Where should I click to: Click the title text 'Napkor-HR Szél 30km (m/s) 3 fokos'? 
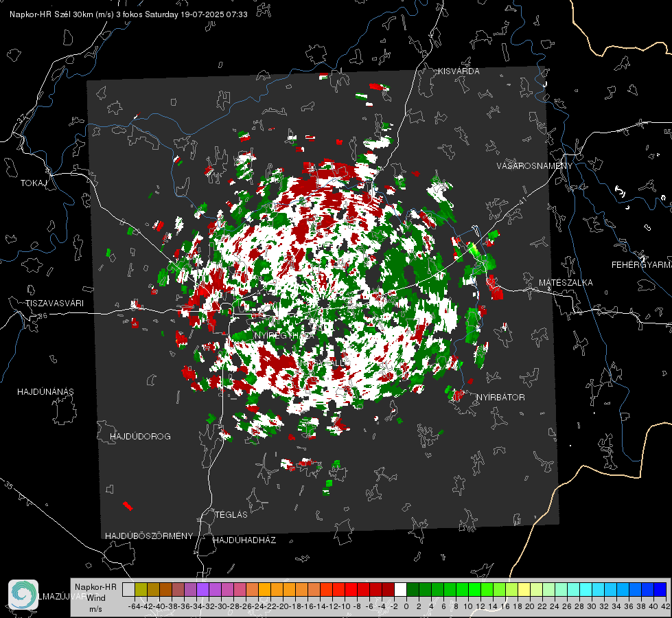(76, 14)
